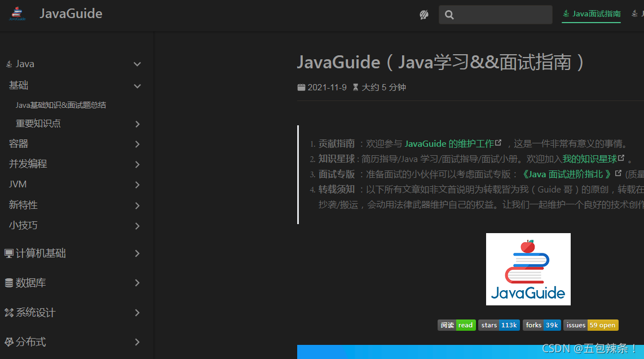This screenshot has width=644, height=359.
Task: Select the 并发编程 sidebar label
Action: coord(28,164)
